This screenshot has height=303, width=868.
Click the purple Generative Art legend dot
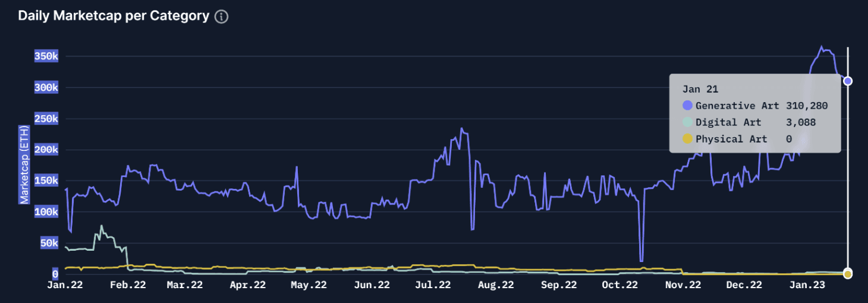click(687, 106)
